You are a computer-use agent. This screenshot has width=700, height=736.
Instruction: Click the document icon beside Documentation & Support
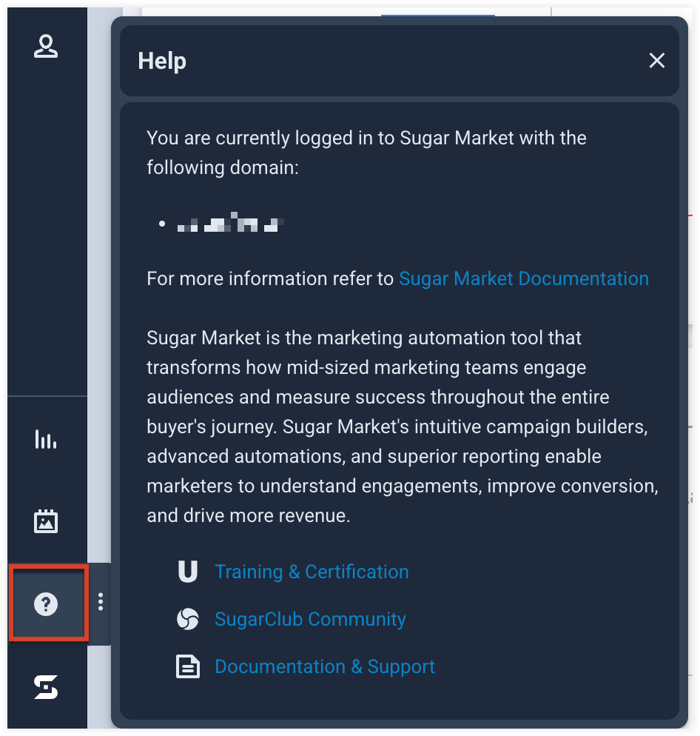click(x=188, y=666)
